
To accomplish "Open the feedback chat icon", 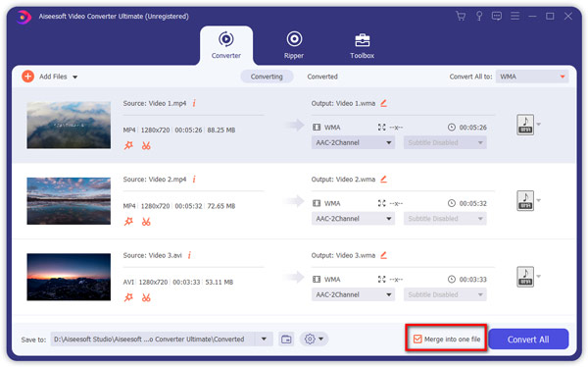I will 497,16.
